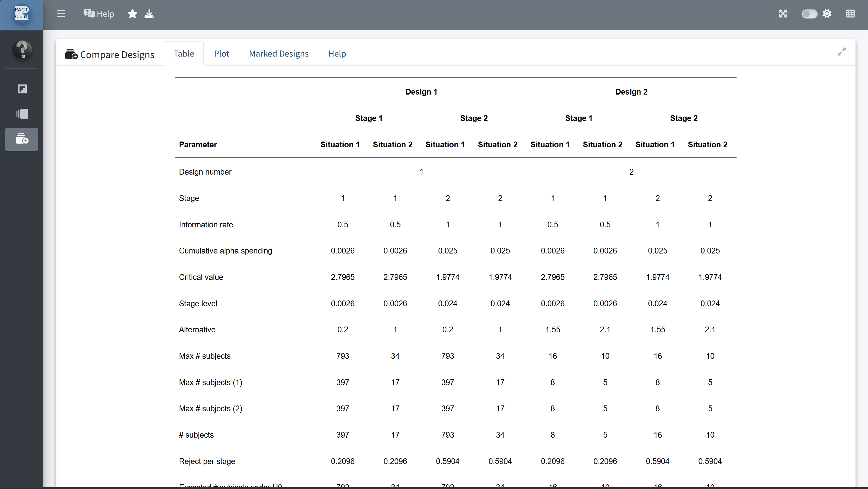Select the Compare Designs sidebar icon
This screenshot has width=868, height=489.
(21, 139)
